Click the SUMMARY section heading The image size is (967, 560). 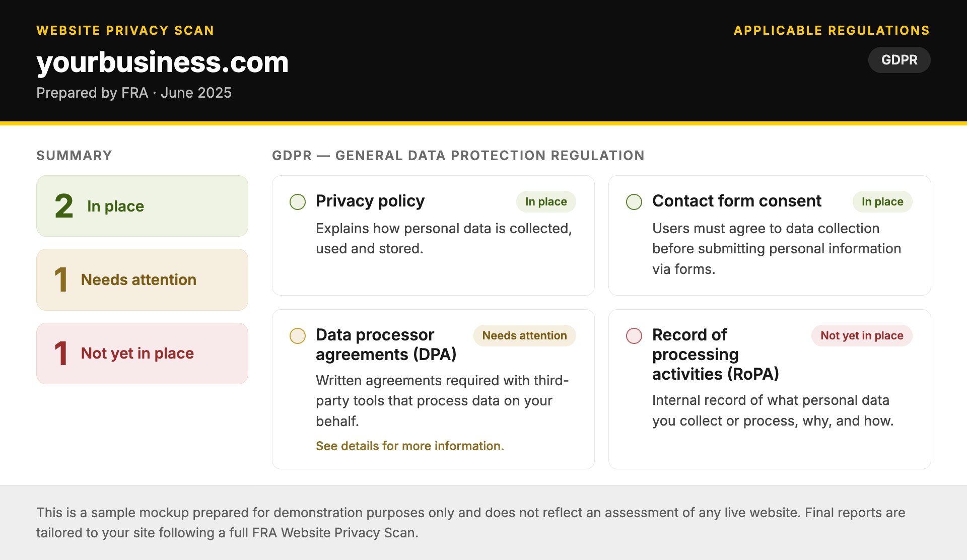pos(74,156)
